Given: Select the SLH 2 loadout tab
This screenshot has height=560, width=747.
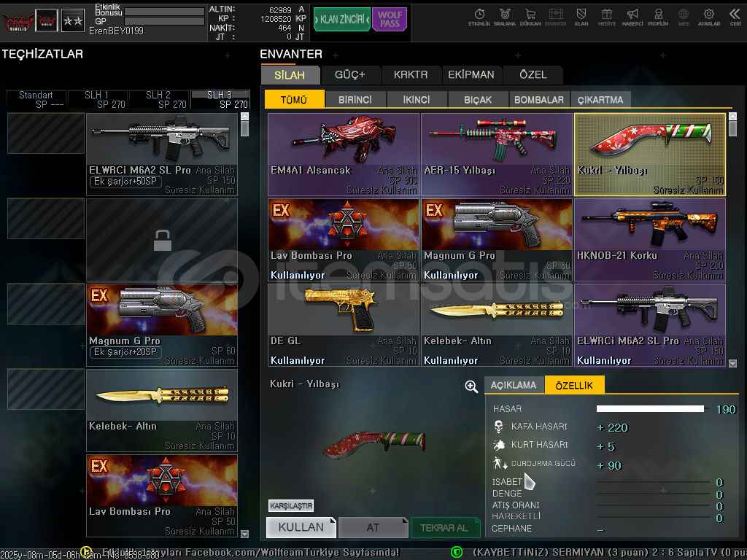Looking at the screenshot, I should (158, 99).
